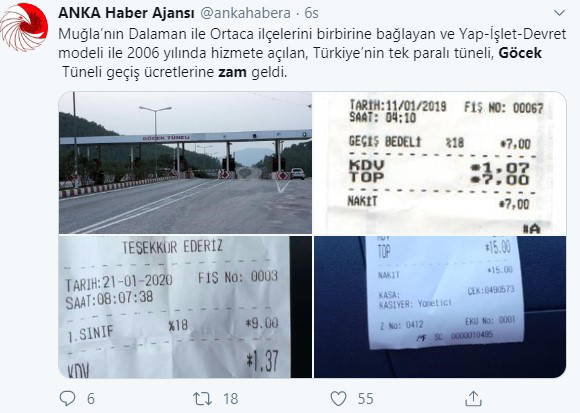Click the tweet text starting with Muğla'nın
This screenshot has width=580, height=413.
click(x=312, y=53)
